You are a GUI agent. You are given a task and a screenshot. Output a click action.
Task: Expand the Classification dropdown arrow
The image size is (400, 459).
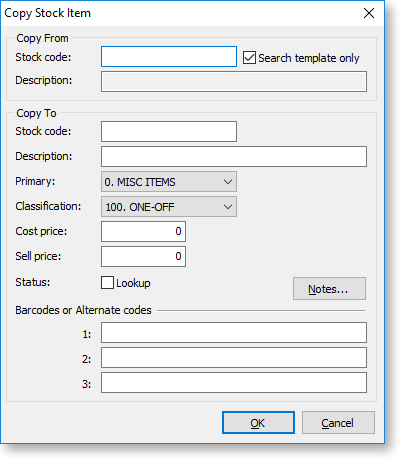(x=228, y=207)
